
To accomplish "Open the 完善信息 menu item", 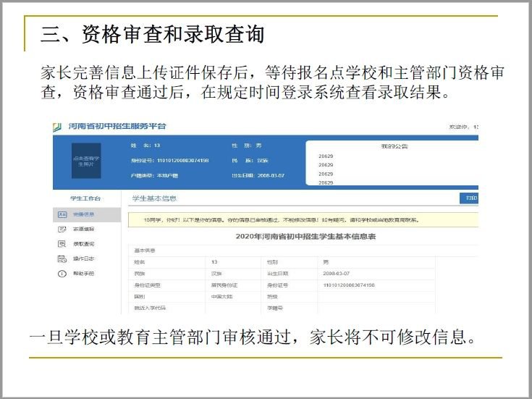I will point(83,214).
